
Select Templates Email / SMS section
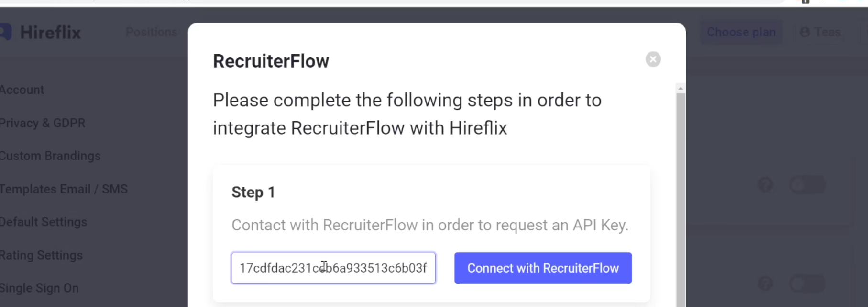click(x=64, y=189)
